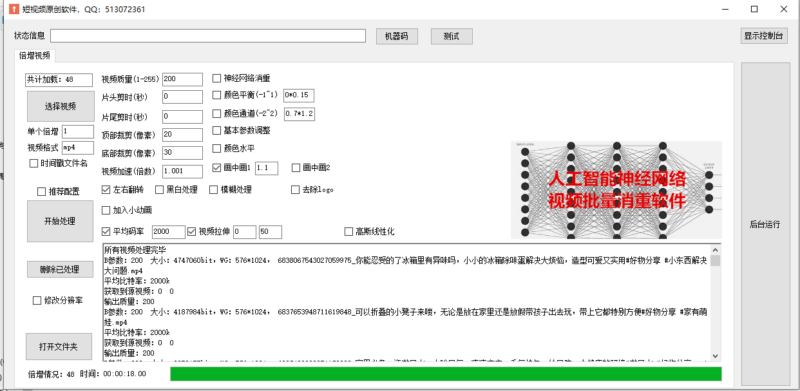The height and width of the screenshot is (391, 800).
Task: Enable the 模糊处理 checkbox
Action: (214, 190)
